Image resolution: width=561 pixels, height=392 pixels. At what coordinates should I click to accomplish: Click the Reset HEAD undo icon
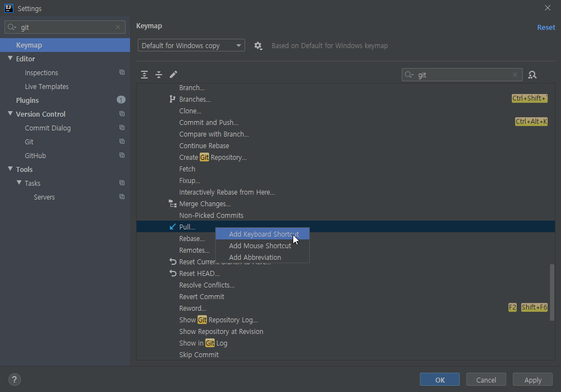[173, 273]
